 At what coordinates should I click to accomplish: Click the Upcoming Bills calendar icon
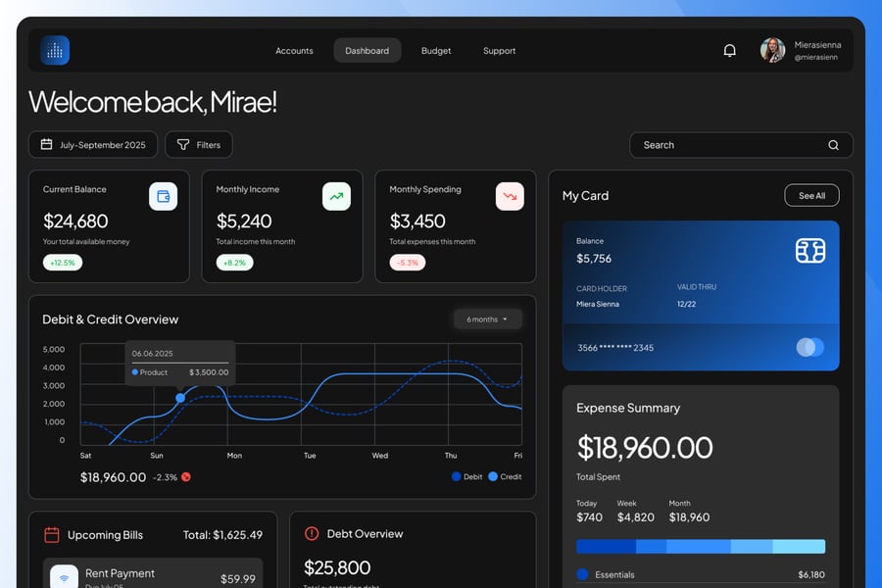pyautogui.click(x=52, y=534)
